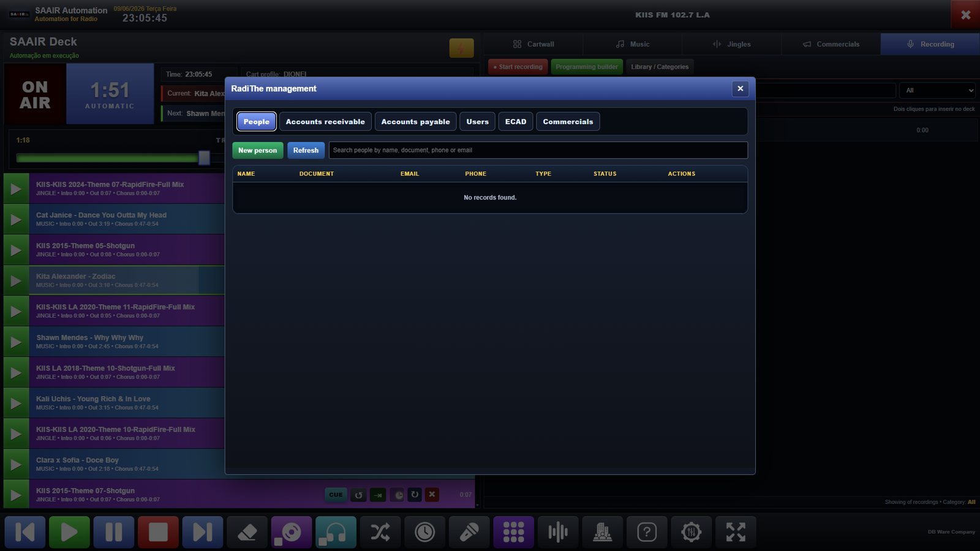
Task: Close the RadiThe management dialog
Action: coord(741,89)
